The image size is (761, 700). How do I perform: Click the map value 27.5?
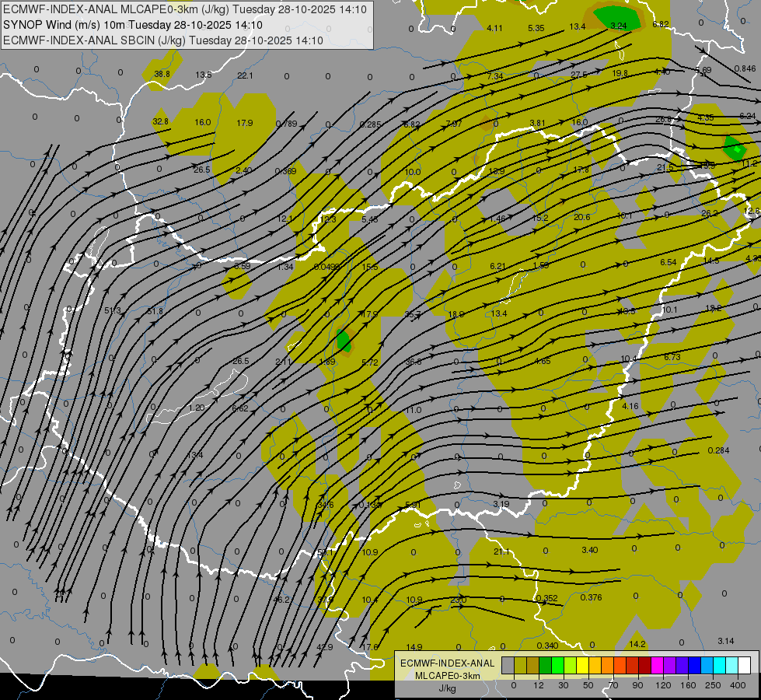click(579, 75)
